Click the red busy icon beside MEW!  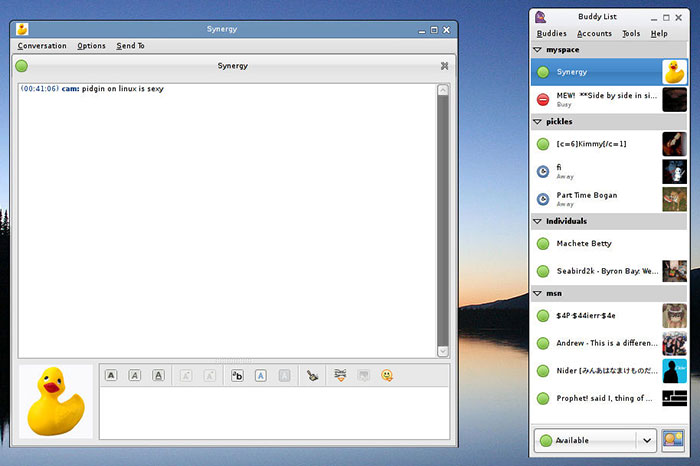(543, 99)
